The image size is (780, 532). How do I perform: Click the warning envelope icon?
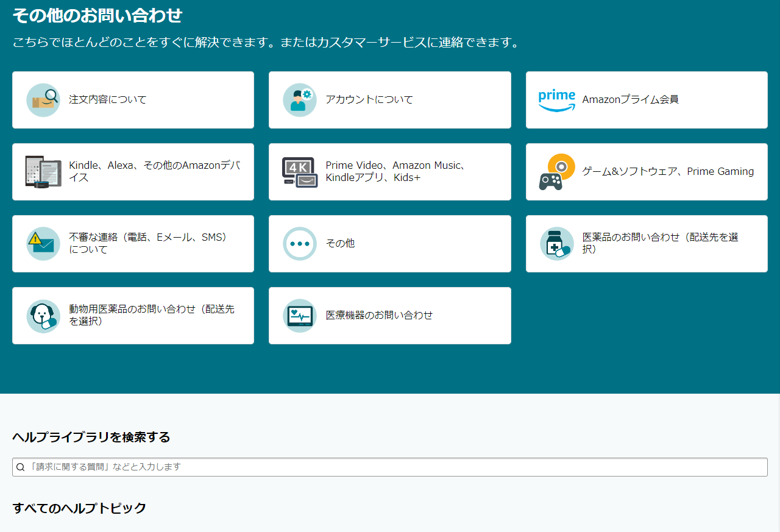point(43,244)
